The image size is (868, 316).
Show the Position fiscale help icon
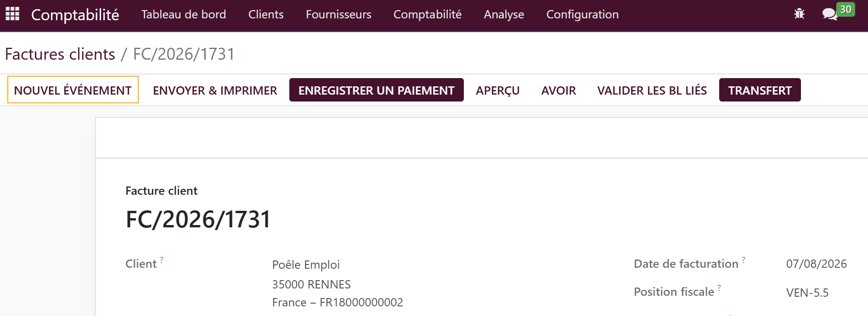coord(719,288)
